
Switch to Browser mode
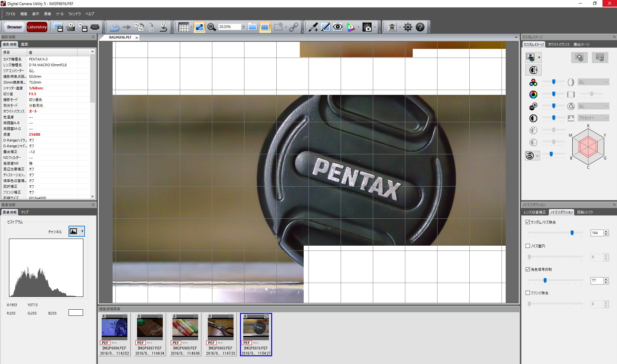click(14, 27)
